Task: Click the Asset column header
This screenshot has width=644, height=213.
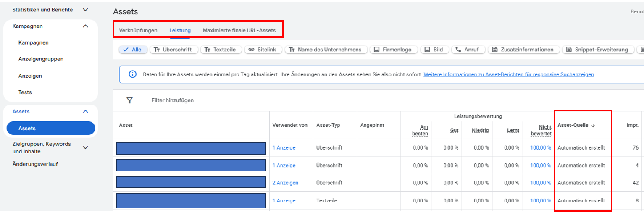Action: click(126, 125)
